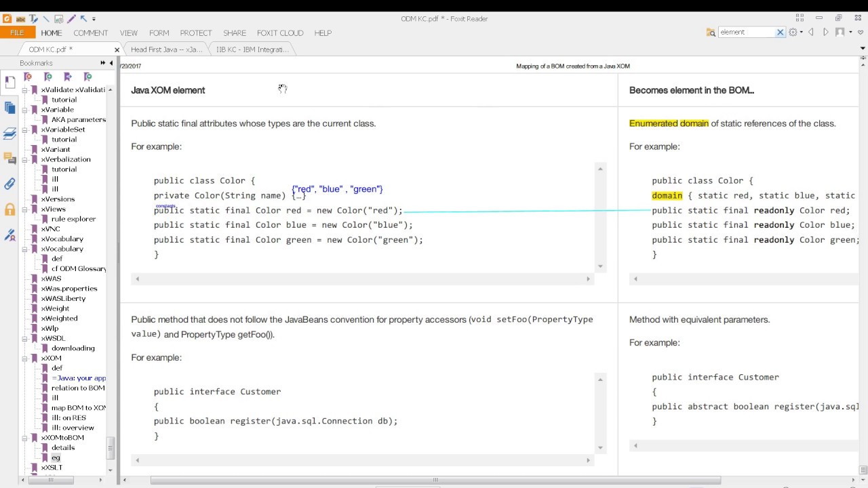
Task: Click the user account avatar icon
Action: click(x=840, y=32)
